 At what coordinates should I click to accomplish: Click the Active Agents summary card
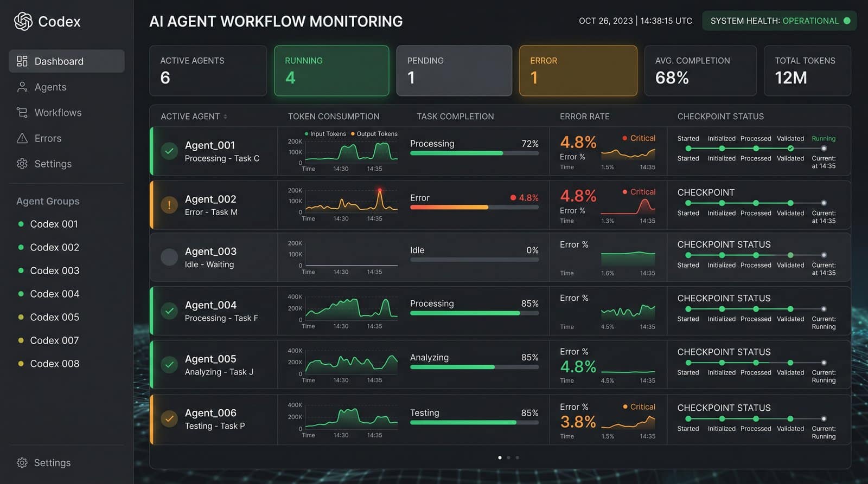click(208, 70)
